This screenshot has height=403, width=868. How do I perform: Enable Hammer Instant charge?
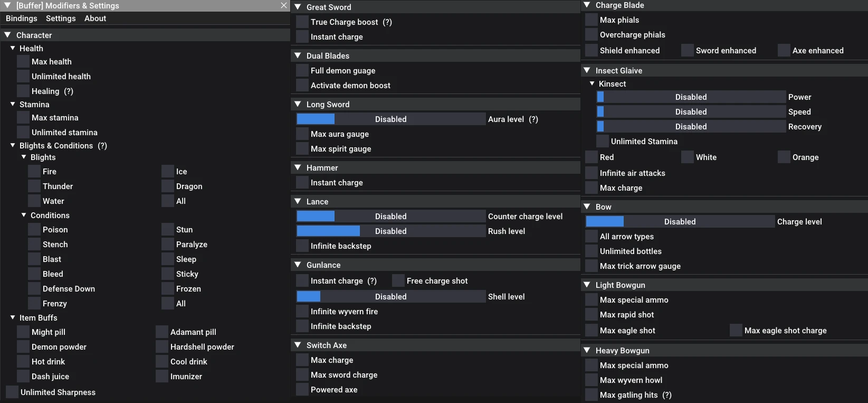pos(302,182)
